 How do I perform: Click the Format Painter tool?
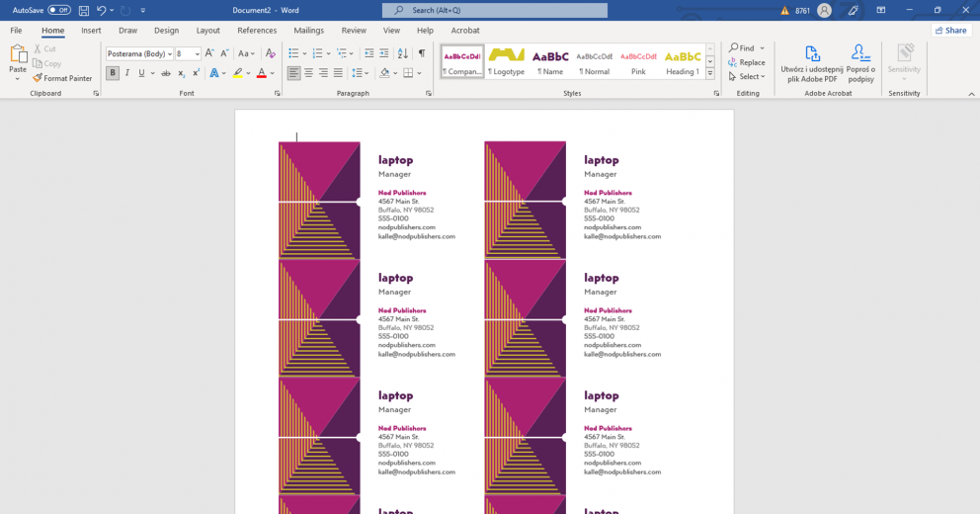tap(62, 78)
